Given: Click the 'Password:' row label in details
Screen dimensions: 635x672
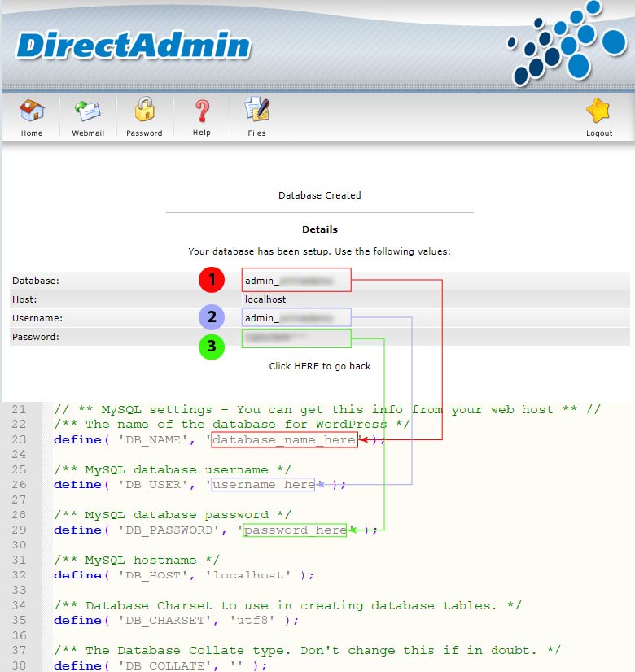Looking at the screenshot, I should [36, 337].
